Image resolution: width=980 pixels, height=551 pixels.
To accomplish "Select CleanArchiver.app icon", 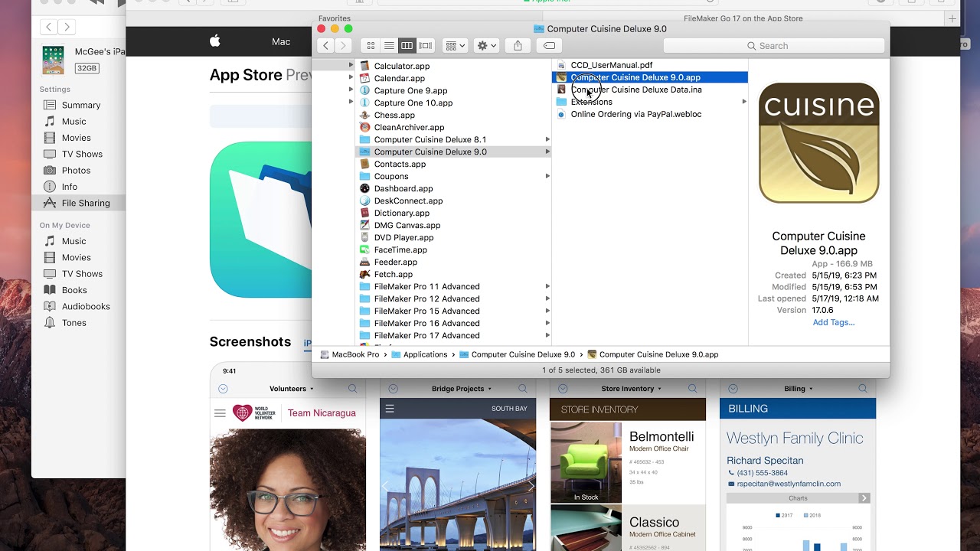I will tap(365, 127).
